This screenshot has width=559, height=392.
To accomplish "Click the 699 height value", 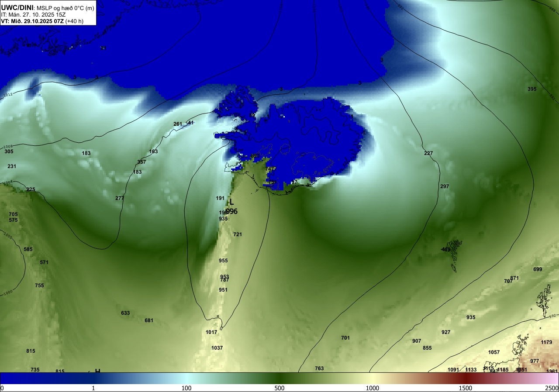I will point(538,269).
